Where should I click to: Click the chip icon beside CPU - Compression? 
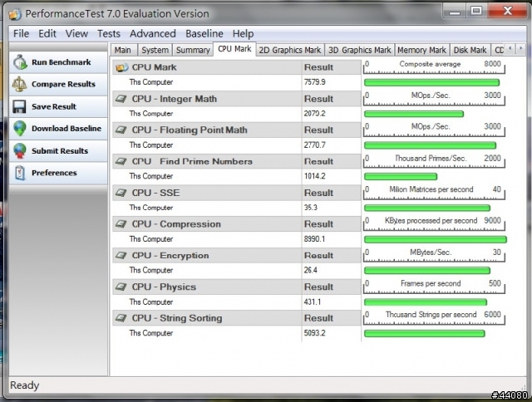(121, 224)
